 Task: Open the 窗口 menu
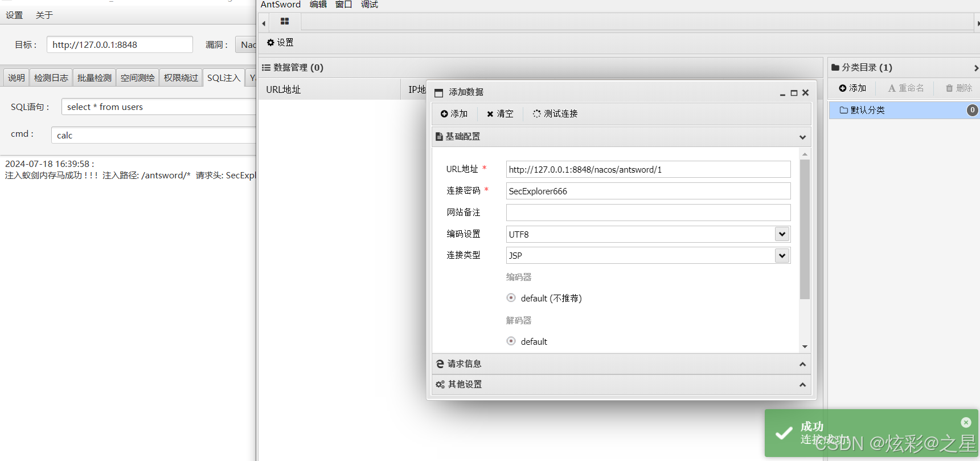344,5
